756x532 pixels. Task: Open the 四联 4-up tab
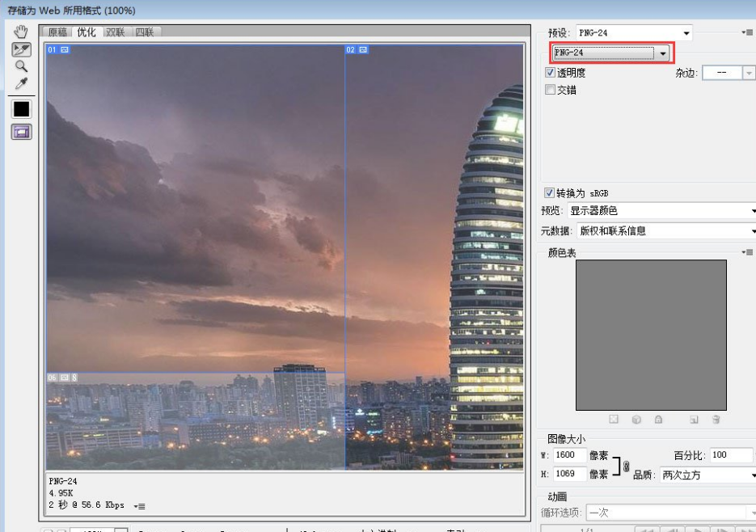click(x=146, y=32)
